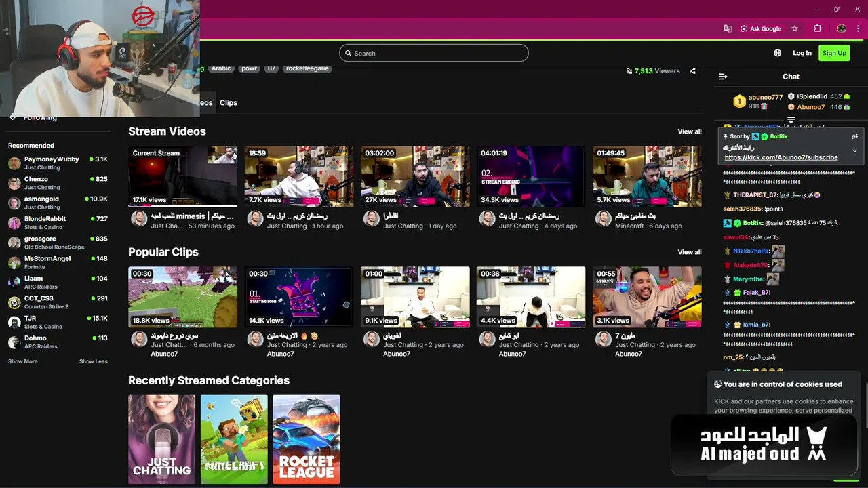Click the magnifier icon in search bar
The image size is (868, 488).
coord(348,53)
